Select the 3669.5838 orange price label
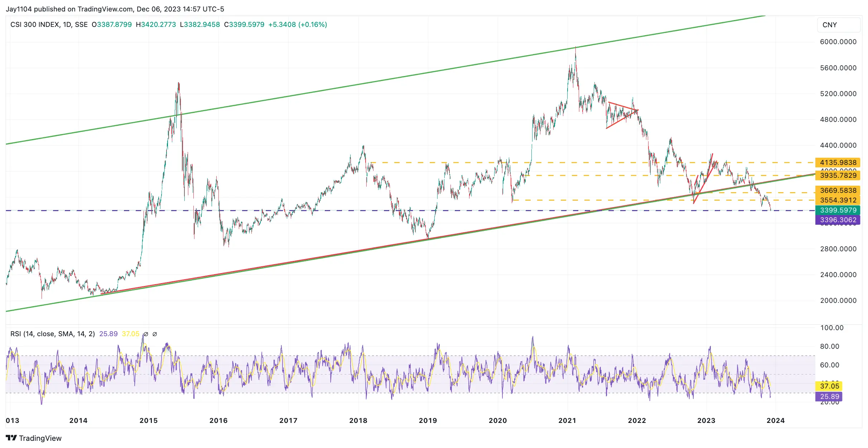This screenshot has width=868, height=448. 838,190
